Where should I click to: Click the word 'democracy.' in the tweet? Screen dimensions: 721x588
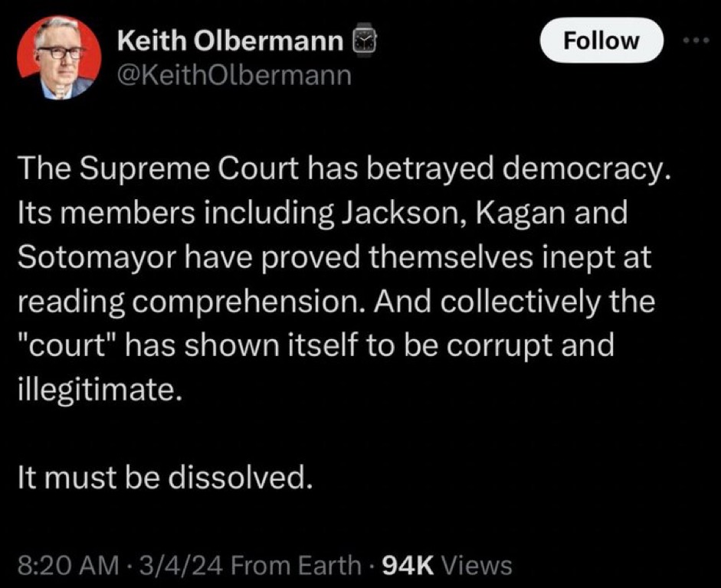585,169
